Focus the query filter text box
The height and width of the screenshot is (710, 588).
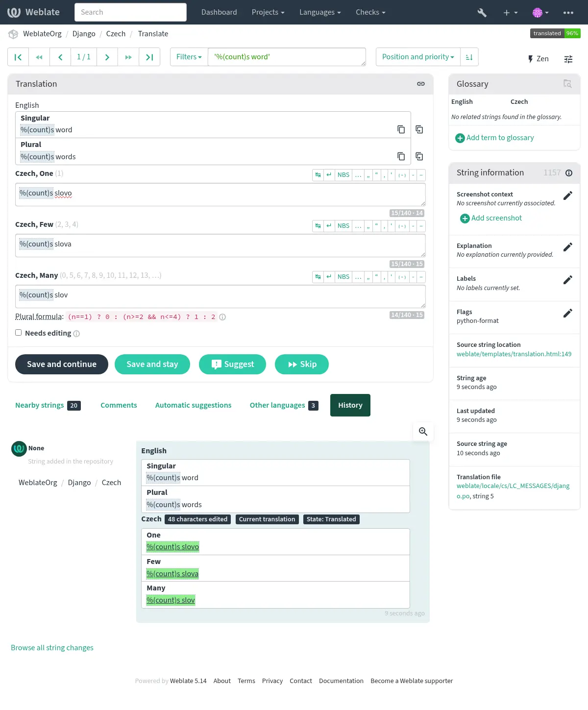[287, 57]
